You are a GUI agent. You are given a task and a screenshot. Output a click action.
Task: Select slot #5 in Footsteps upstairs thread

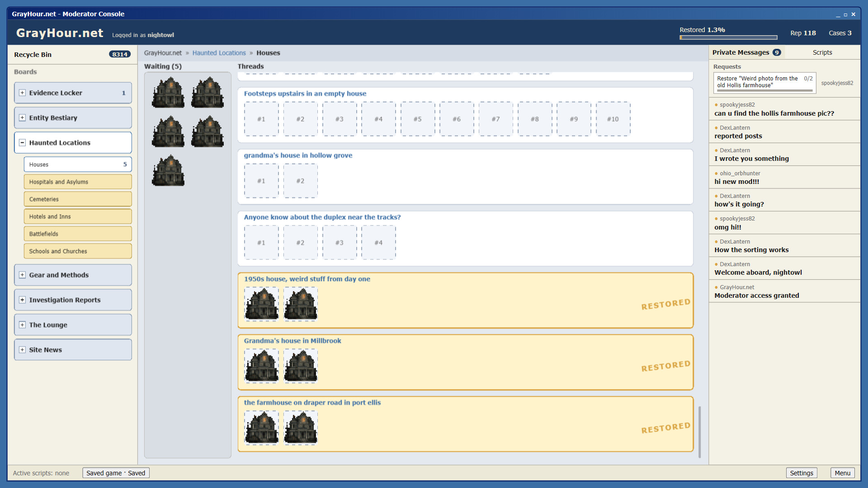click(x=417, y=119)
